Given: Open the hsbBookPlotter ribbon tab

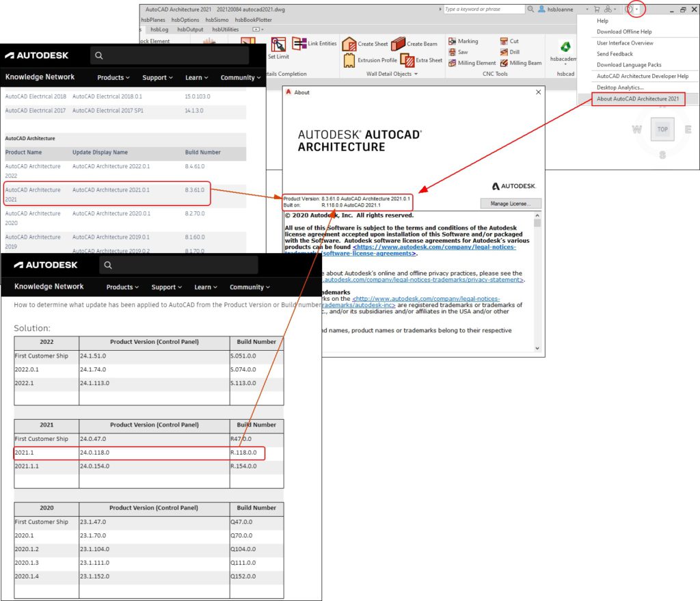Looking at the screenshot, I should (x=253, y=20).
